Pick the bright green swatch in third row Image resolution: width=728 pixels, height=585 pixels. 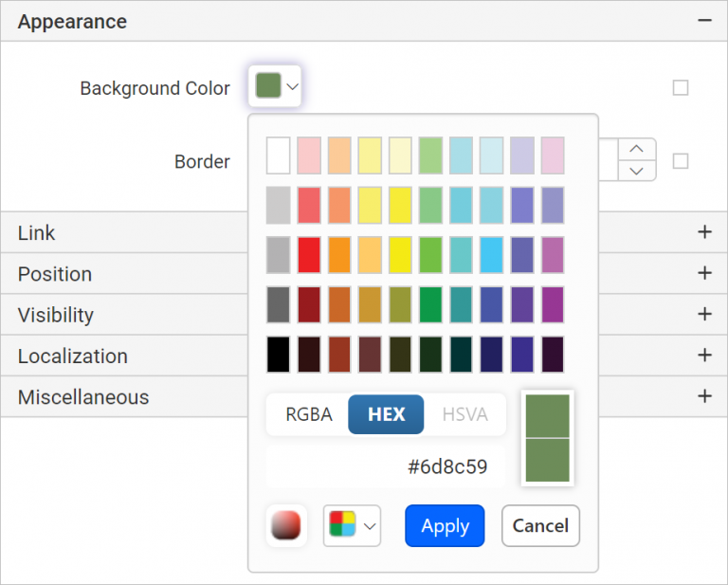click(430, 254)
